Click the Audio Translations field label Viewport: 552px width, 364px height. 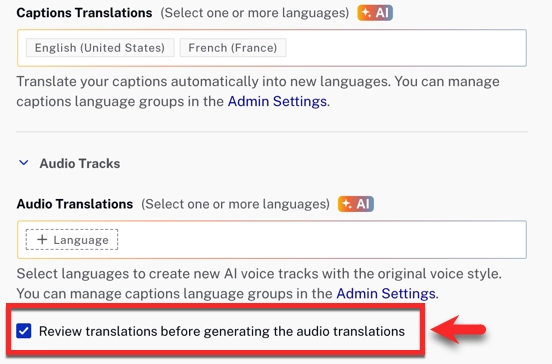point(75,204)
